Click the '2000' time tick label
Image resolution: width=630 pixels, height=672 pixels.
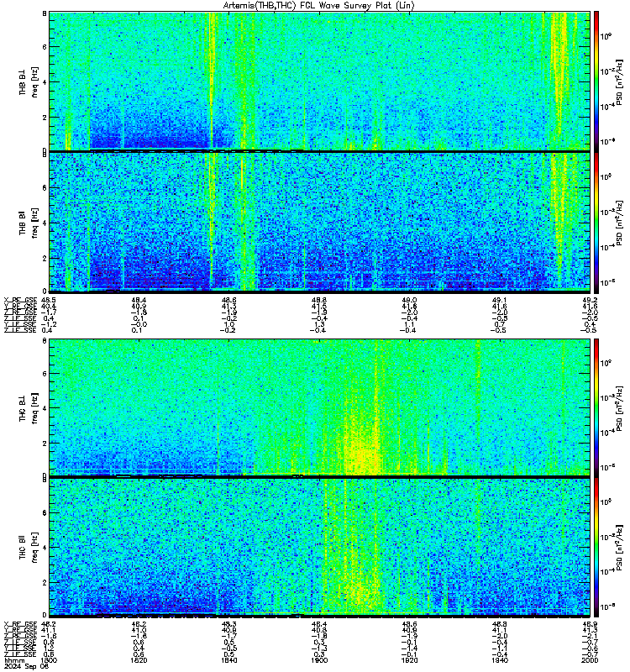[590, 660]
